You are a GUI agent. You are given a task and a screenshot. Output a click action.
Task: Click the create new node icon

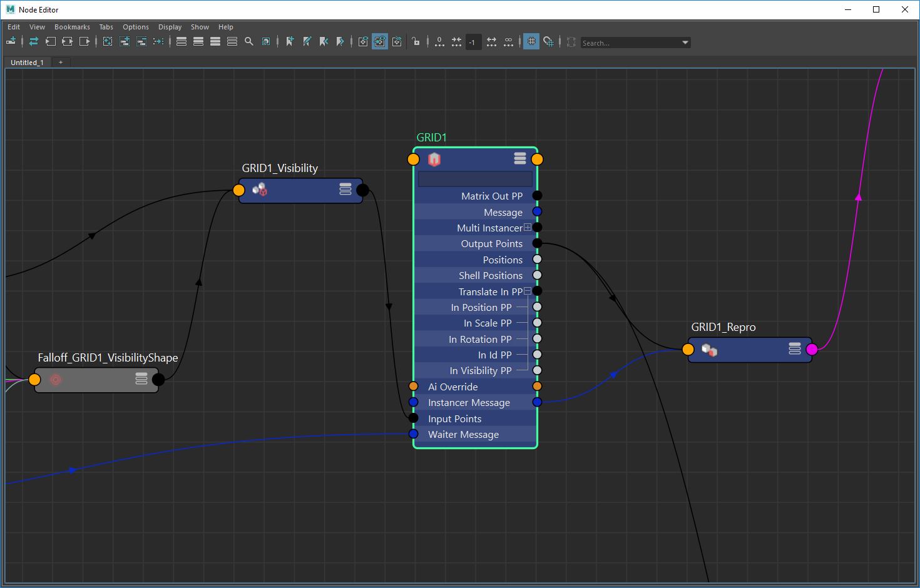[11, 42]
